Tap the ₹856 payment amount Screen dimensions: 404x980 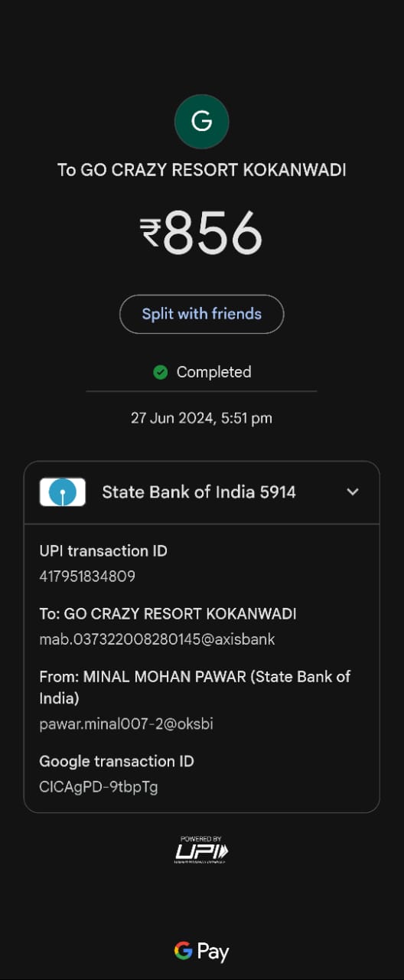click(202, 233)
